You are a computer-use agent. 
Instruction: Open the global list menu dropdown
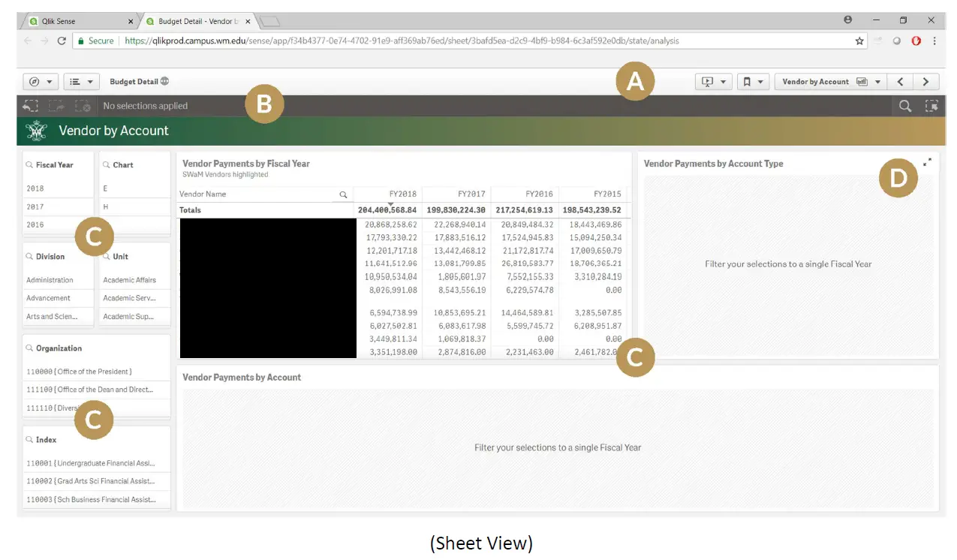pyautogui.click(x=80, y=82)
